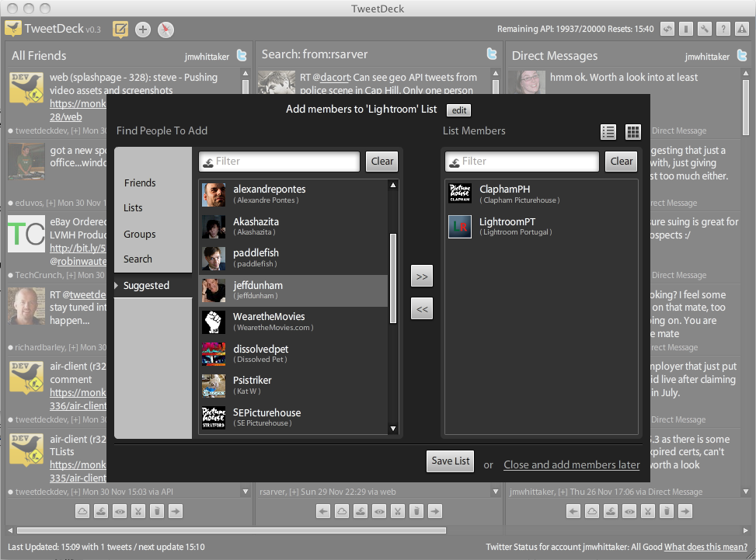
Task: Select the Lists tab in Find People
Action: click(x=133, y=207)
